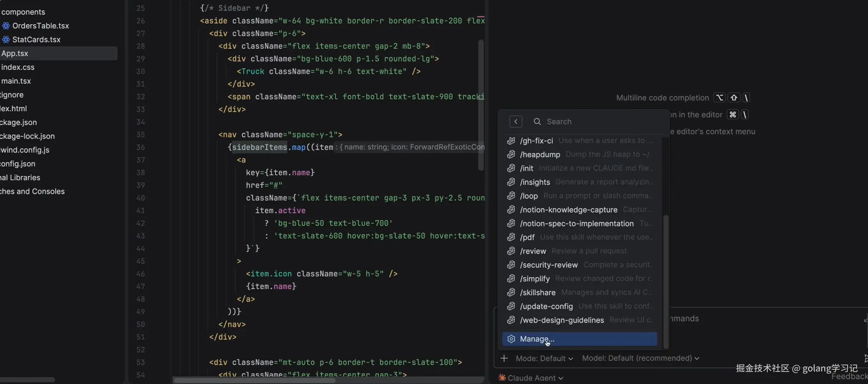Image resolution: width=868 pixels, height=384 pixels.
Task: Open the Claude Agent selector dropdown
Action: (x=531, y=378)
